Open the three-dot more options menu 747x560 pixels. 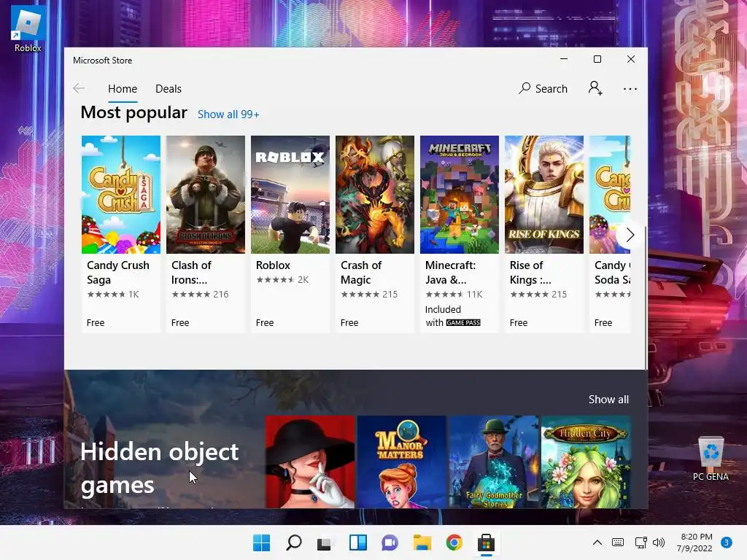point(630,89)
